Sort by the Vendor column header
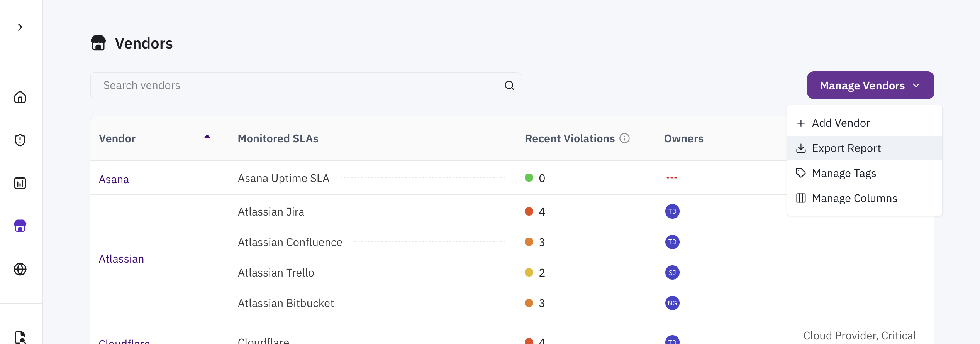 click(117, 138)
